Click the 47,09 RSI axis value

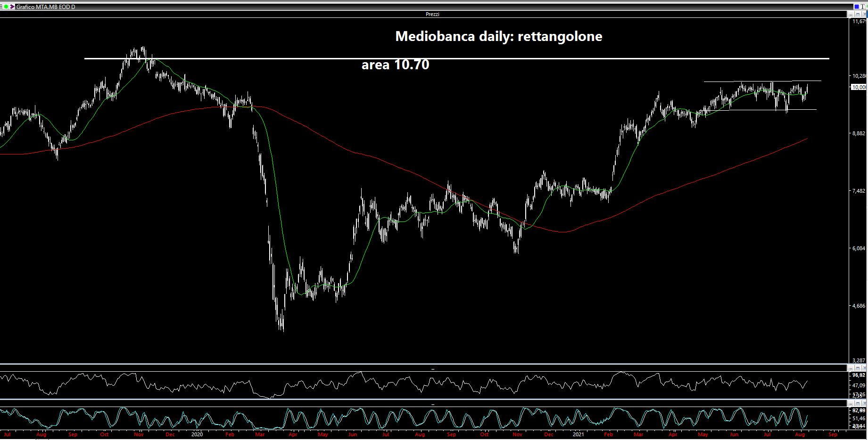[x=859, y=385]
